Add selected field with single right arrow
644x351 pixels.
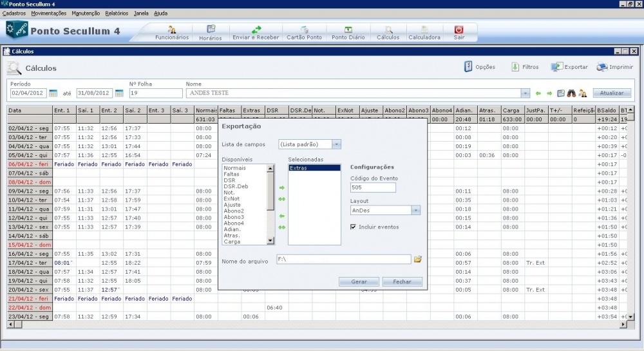[x=282, y=187]
